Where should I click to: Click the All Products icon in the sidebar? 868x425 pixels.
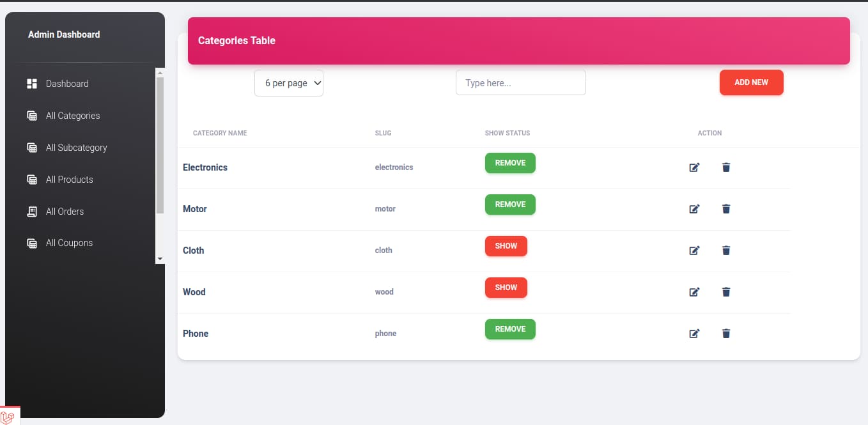point(32,179)
